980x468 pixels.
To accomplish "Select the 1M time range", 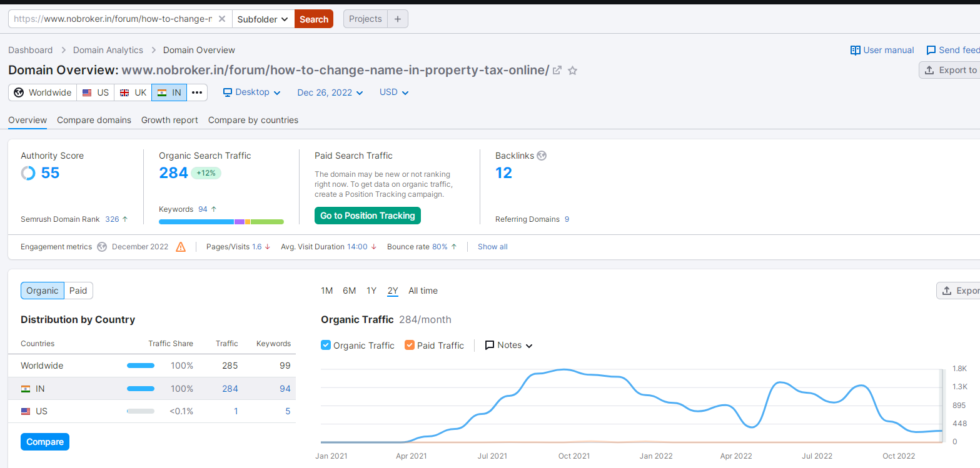I will 326,291.
